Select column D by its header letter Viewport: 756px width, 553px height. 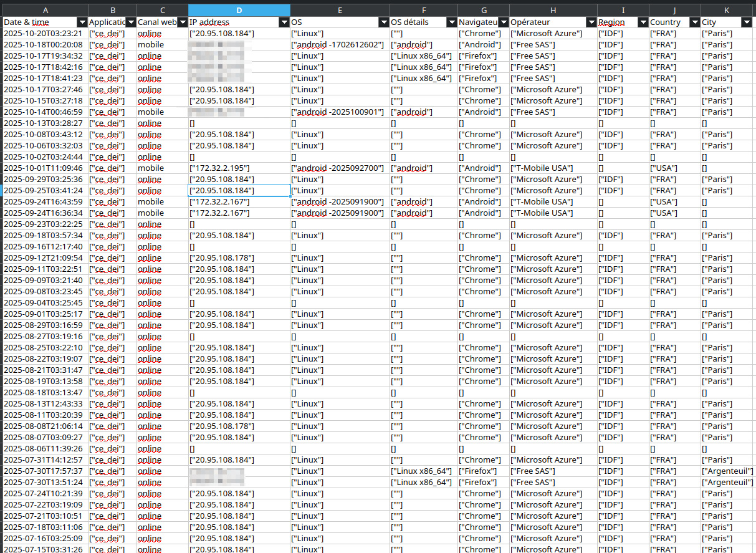click(x=239, y=11)
